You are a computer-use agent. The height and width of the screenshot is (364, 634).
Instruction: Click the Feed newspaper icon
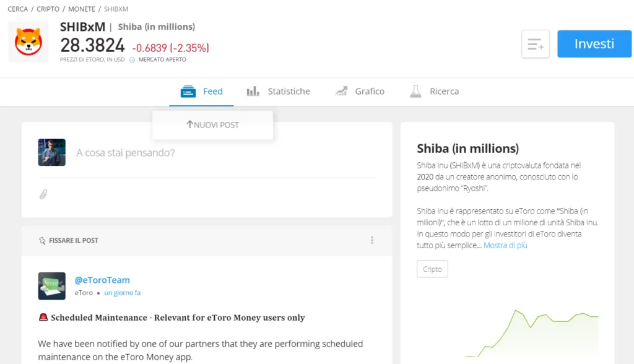pyautogui.click(x=188, y=92)
